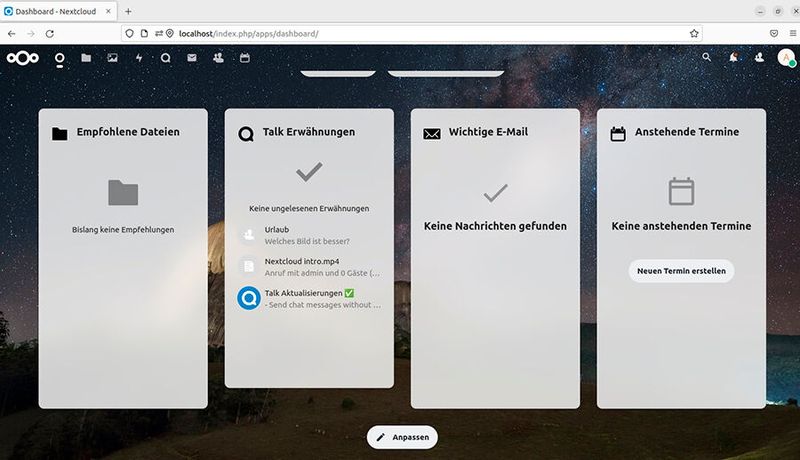Screen dimensions: 800x460
Task: Open the Urlaub conversation avatar
Action: [x=249, y=235]
